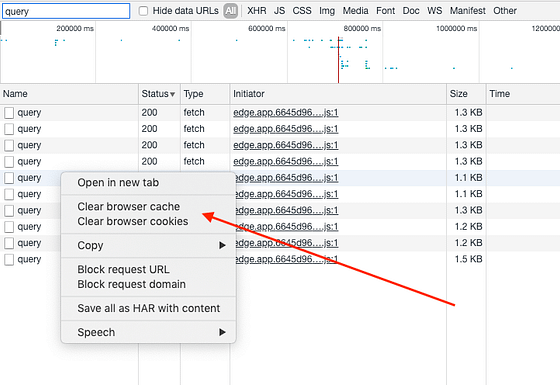Sort by the Status column header
Screen dimensions: 560x385
point(159,94)
